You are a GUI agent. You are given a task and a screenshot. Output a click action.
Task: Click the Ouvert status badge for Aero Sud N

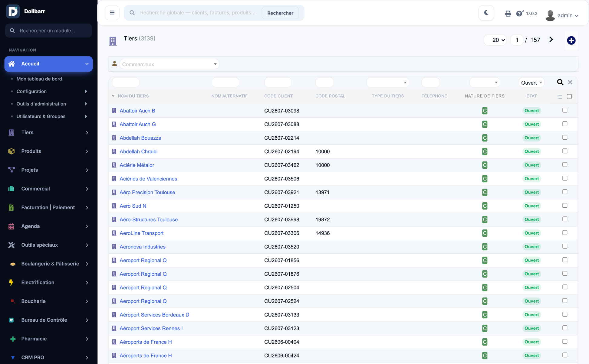pos(531,206)
